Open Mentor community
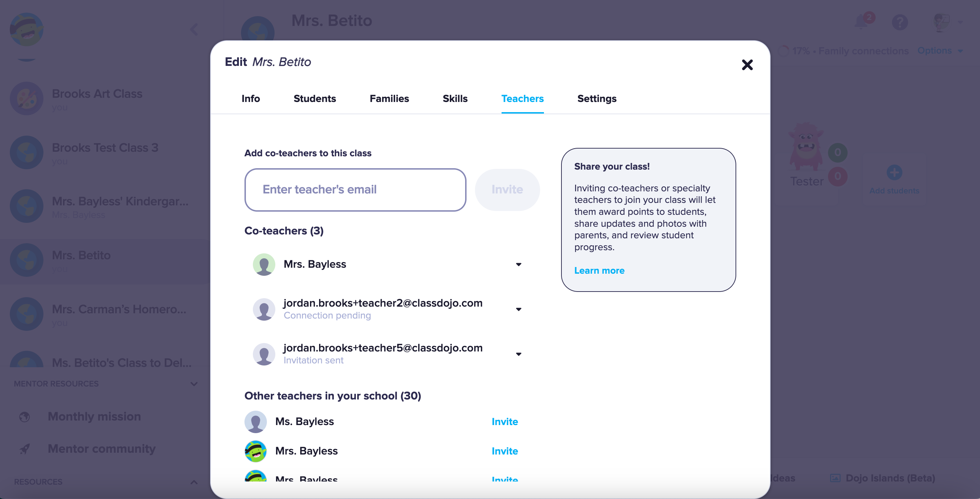Viewport: 980px width, 499px height. point(102,449)
